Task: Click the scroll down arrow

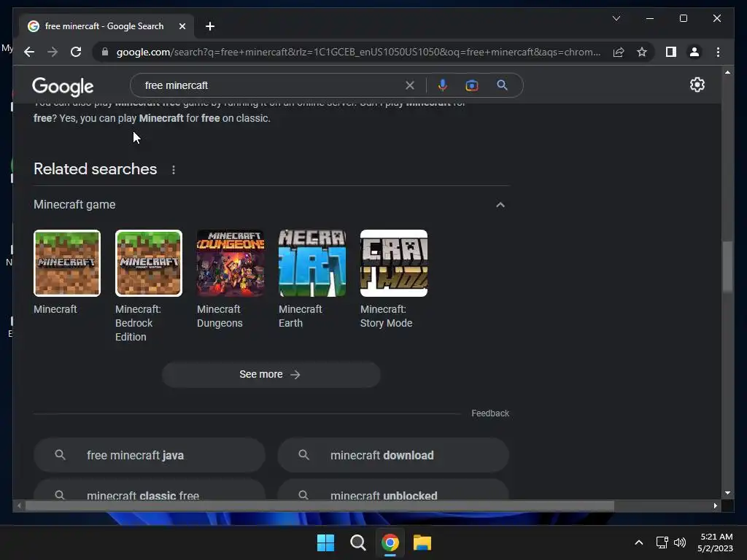Action: [727, 493]
